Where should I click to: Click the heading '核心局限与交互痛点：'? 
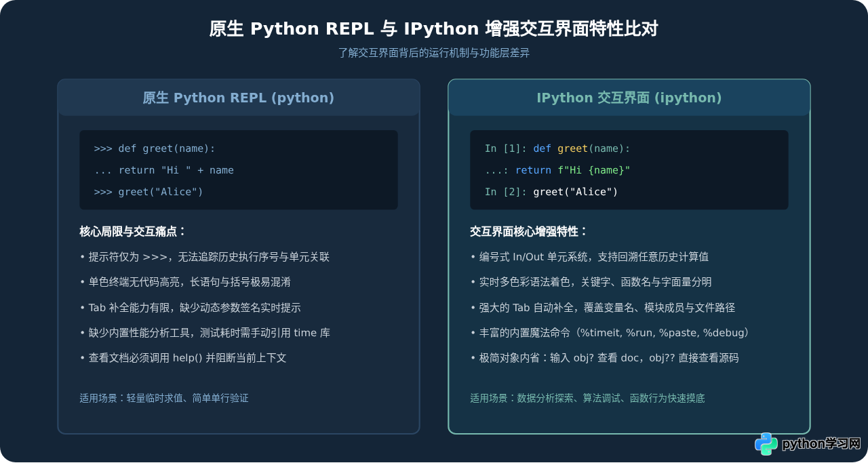pyautogui.click(x=133, y=232)
